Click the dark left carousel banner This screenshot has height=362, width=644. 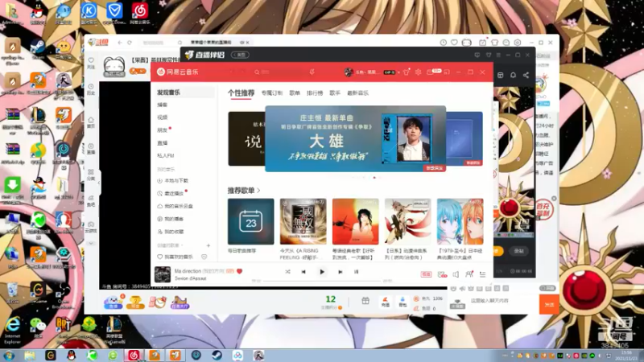point(246,138)
